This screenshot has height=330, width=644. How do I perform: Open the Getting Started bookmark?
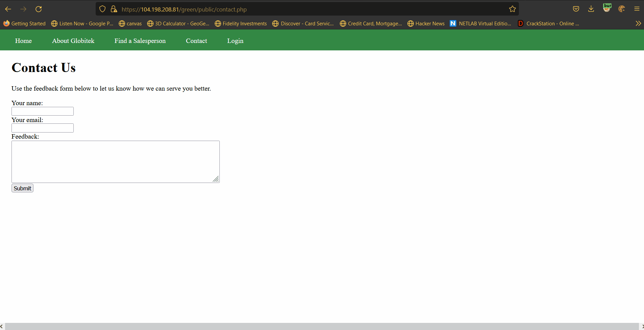(x=24, y=23)
